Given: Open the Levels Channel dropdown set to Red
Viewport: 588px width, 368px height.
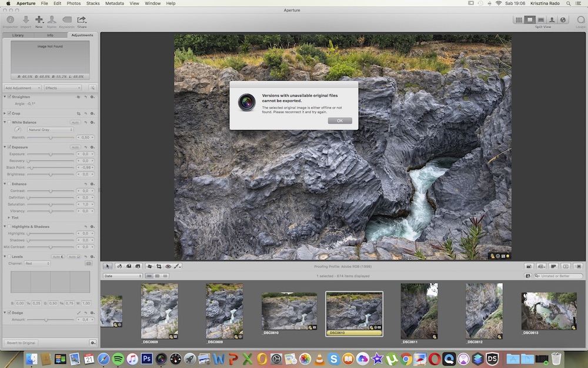Looking at the screenshot, I should [x=37, y=263].
